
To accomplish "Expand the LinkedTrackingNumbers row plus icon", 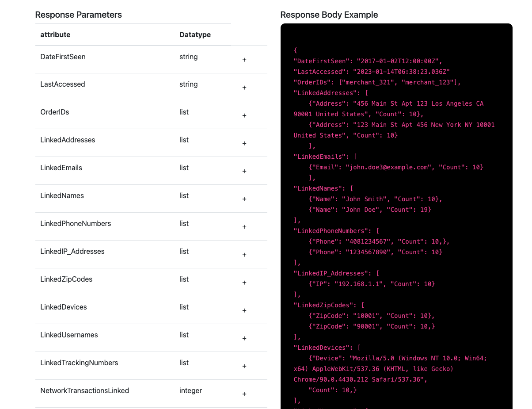I will tap(244, 366).
